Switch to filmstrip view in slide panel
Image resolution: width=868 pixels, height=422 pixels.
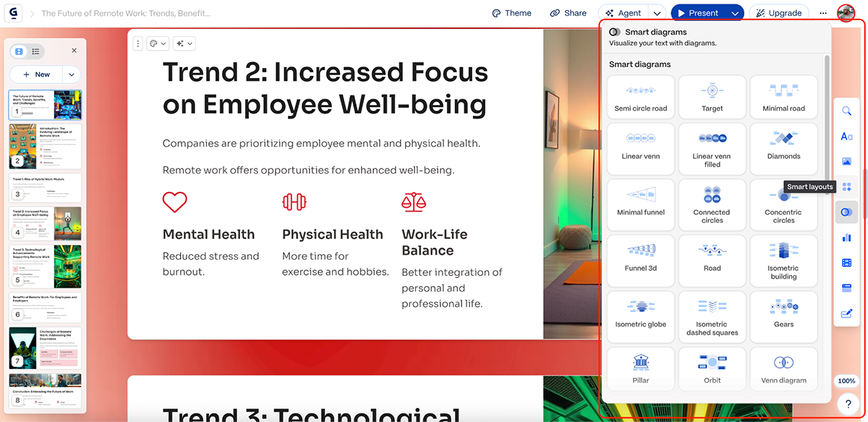tap(20, 51)
